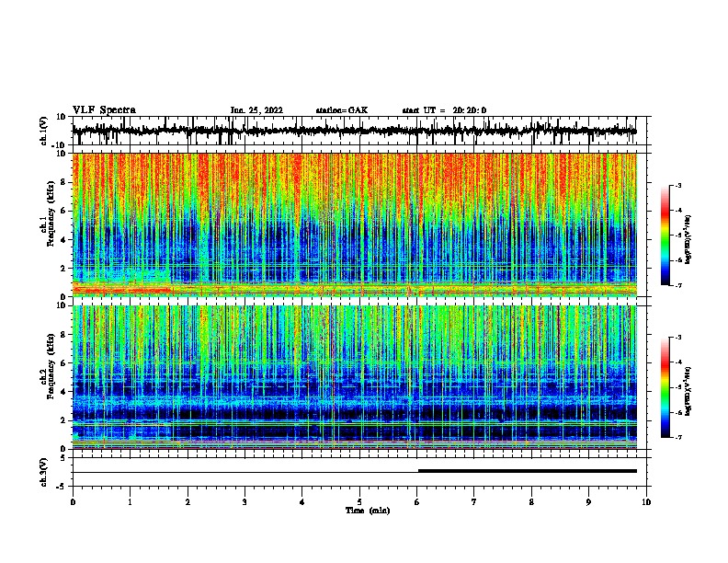Click the time axis tick label "9"
The height and width of the screenshot is (563, 728).
point(588,502)
